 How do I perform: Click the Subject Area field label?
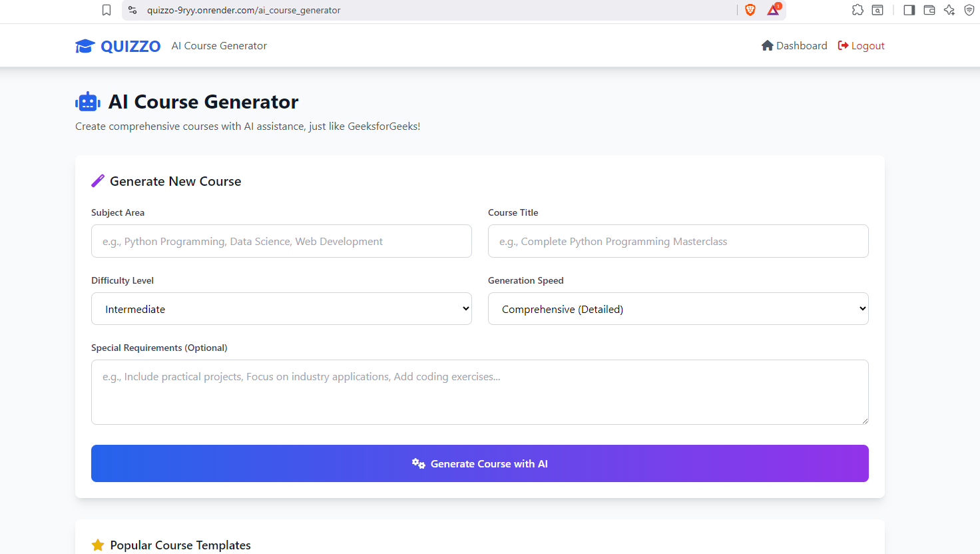pos(118,212)
